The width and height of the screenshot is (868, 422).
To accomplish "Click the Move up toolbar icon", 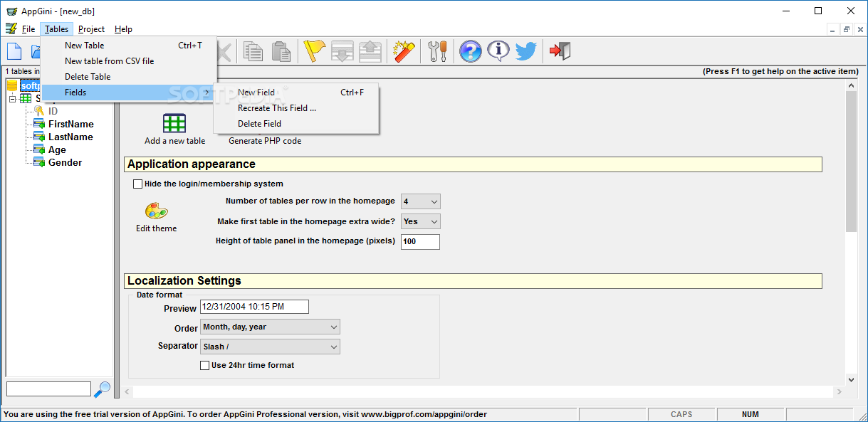I will tap(370, 51).
